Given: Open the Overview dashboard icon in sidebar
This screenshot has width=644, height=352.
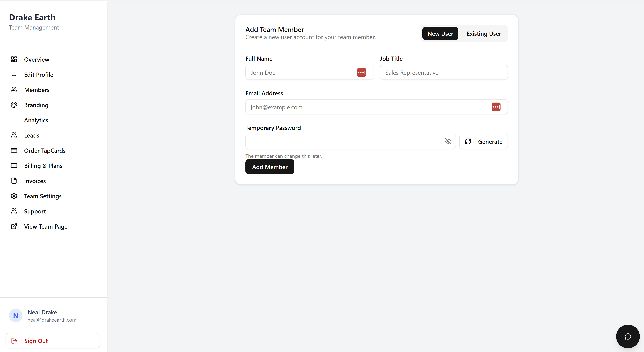Looking at the screenshot, I should tap(14, 59).
